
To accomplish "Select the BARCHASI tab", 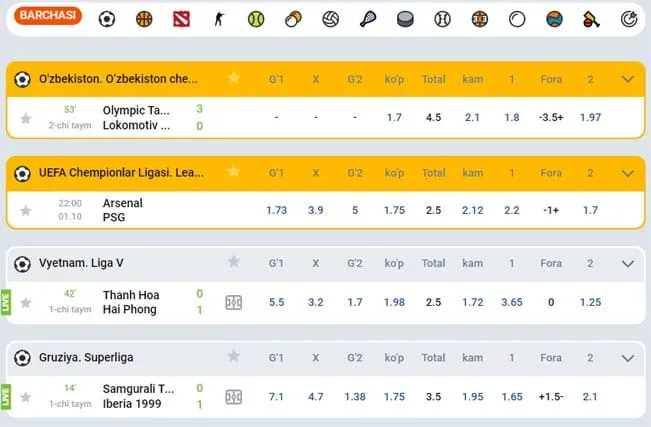I will [50, 17].
